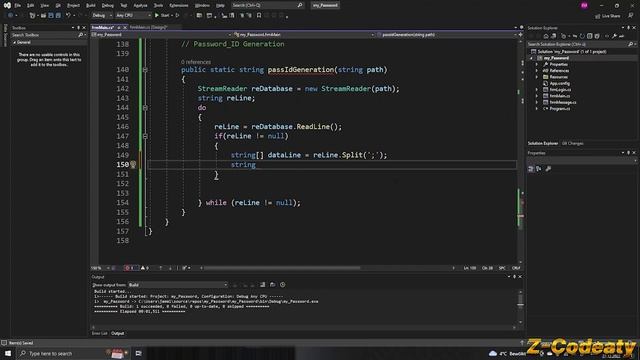
Task: Click the Live Share button
Action: [x=608, y=16]
